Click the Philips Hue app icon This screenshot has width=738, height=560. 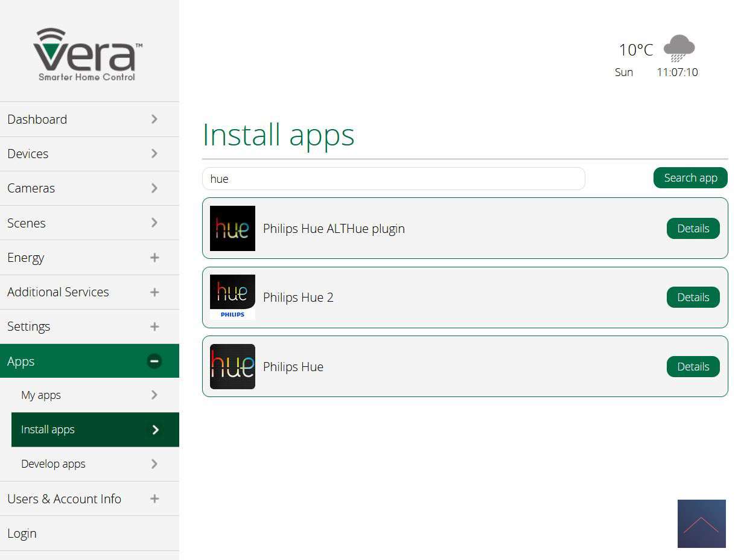coord(232,366)
